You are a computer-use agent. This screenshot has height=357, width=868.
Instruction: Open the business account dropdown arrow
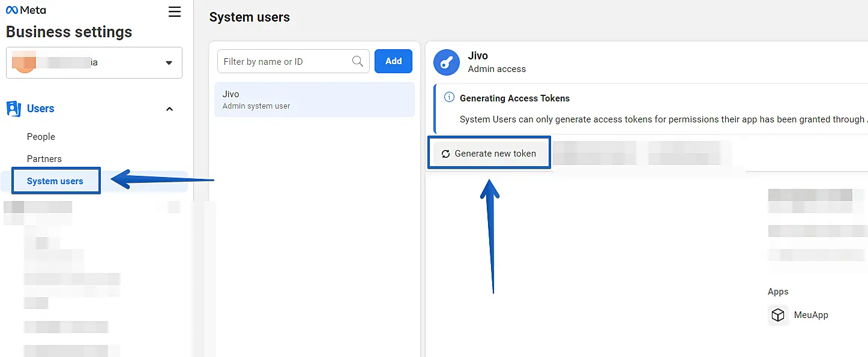click(x=169, y=62)
